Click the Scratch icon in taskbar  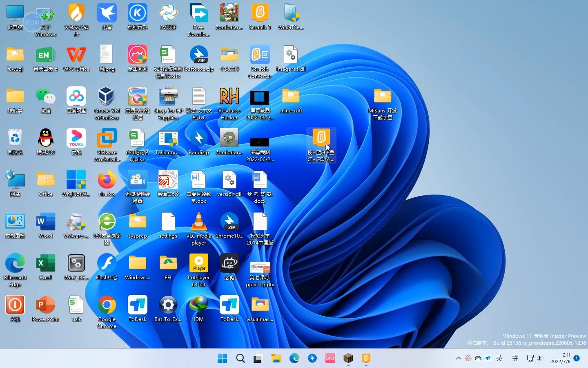[x=366, y=359]
